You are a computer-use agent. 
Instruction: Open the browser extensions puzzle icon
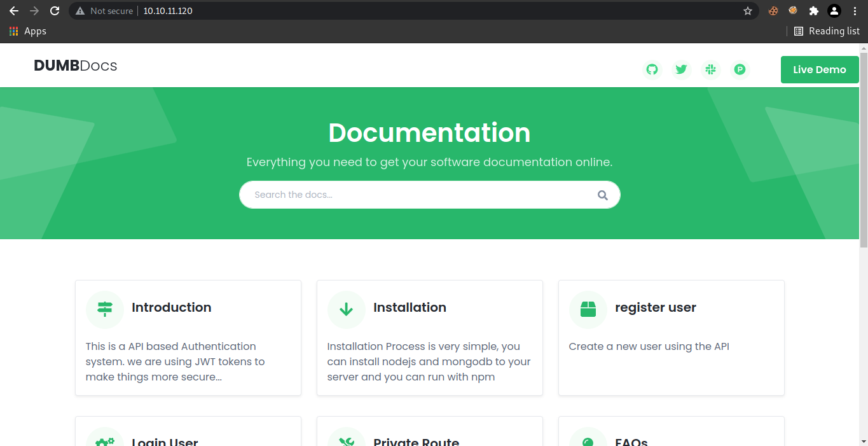pos(813,11)
